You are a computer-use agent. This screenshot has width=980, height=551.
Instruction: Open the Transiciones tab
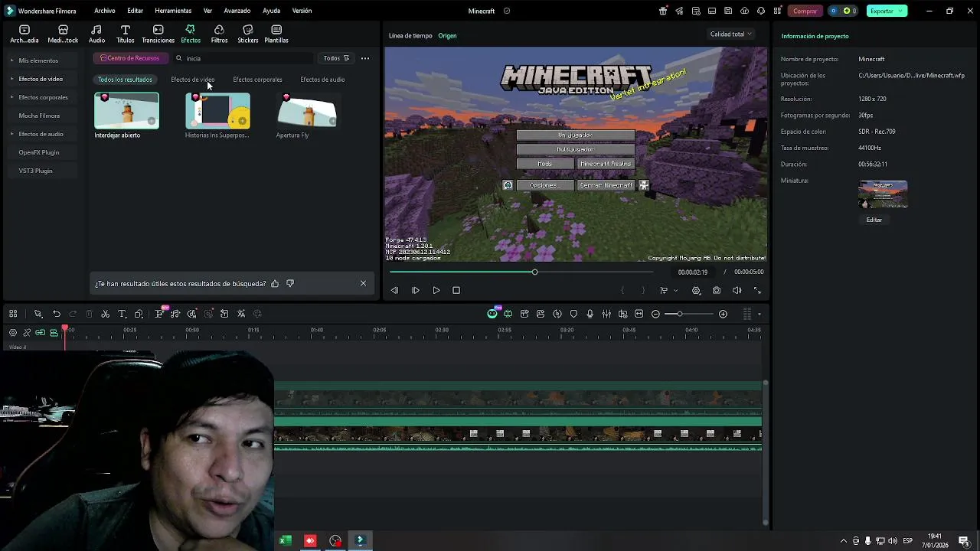pos(158,34)
